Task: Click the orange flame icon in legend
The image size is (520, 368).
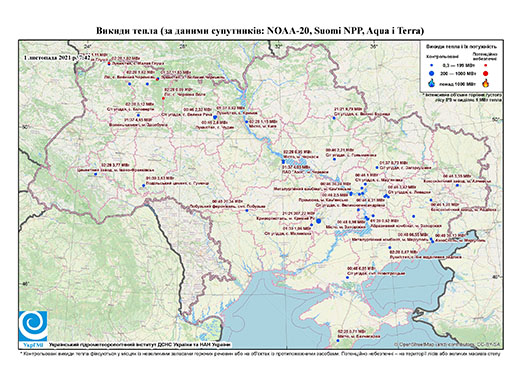Action: [x=486, y=83]
